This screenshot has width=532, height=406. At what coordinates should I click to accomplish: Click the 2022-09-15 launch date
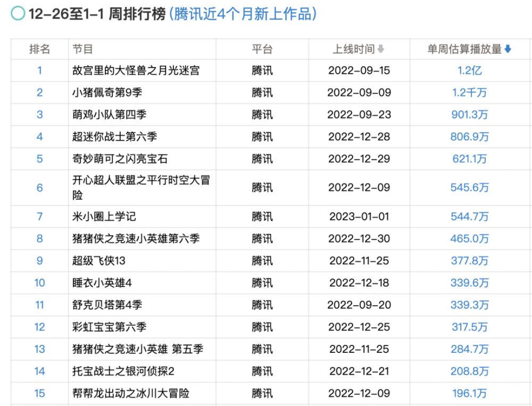coord(359,71)
